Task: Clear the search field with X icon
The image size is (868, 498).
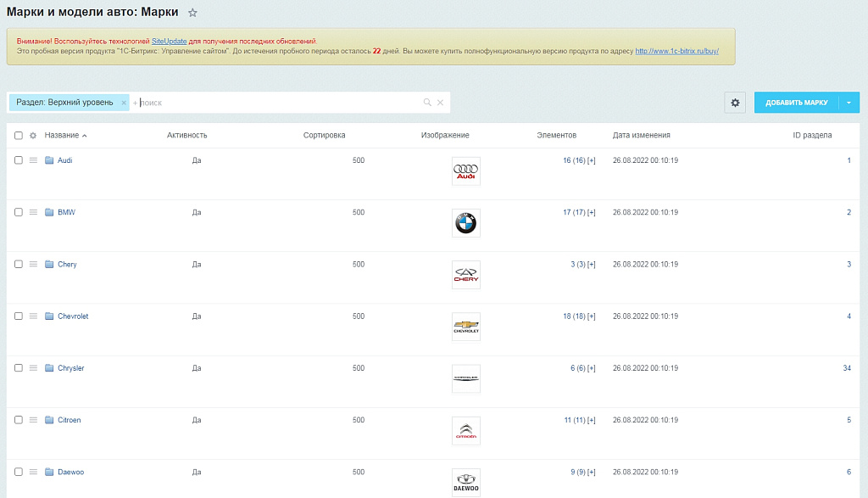Action: coord(440,103)
